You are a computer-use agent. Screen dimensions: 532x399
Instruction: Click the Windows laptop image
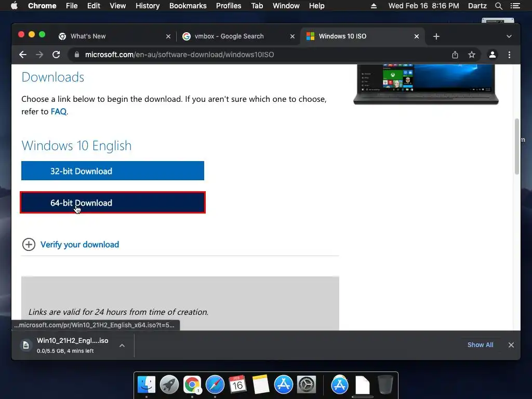426,84
